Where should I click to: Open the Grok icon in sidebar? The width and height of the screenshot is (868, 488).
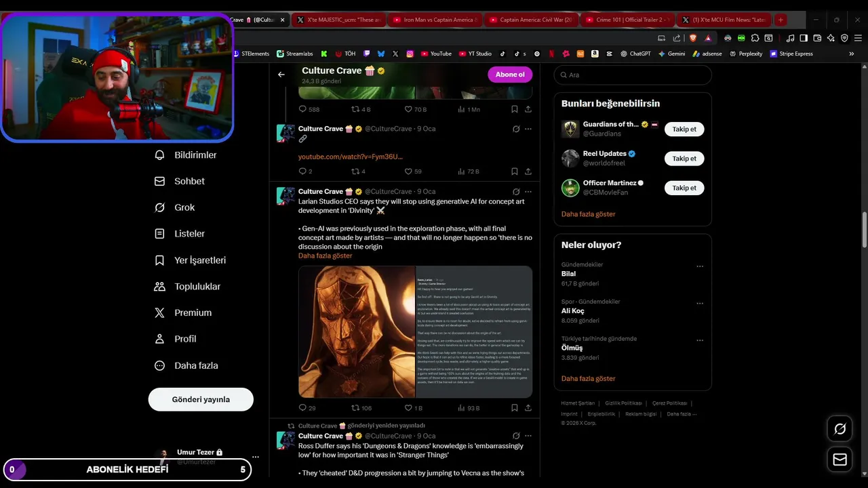click(159, 207)
